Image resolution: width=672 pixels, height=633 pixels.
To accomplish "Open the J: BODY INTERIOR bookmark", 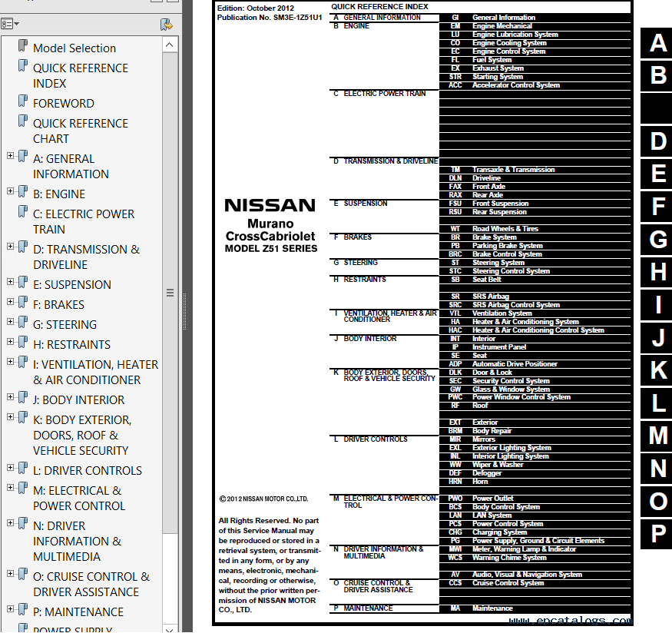I will point(79,400).
